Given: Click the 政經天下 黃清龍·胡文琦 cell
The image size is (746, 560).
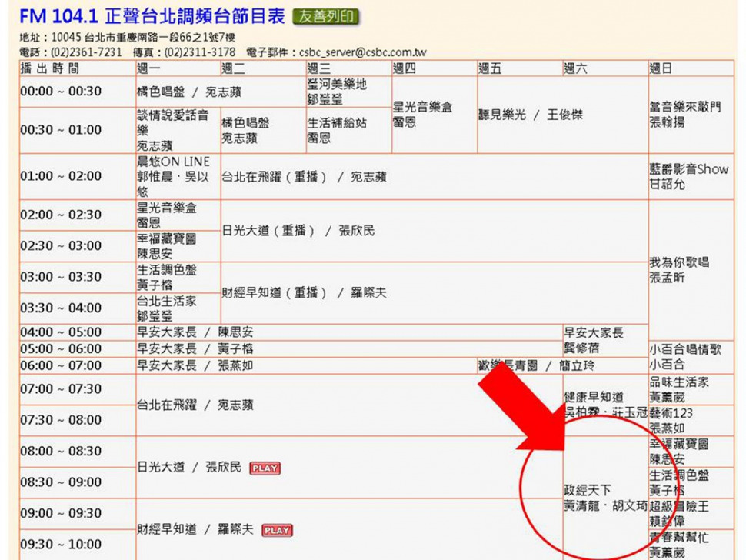Looking at the screenshot, I should pyautogui.click(x=606, y=498).
